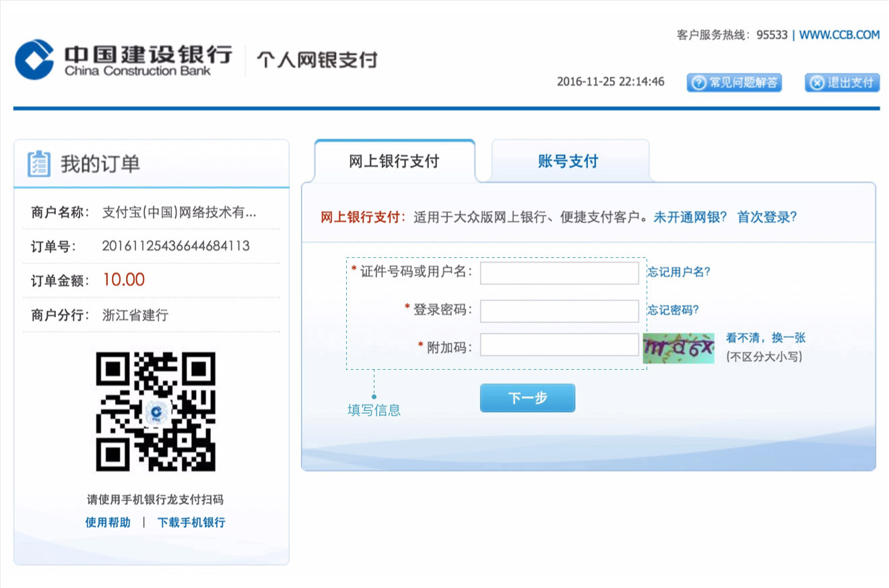Click the China Construction Bank logo
889x588 pixels.
click(x=123, y=59)
